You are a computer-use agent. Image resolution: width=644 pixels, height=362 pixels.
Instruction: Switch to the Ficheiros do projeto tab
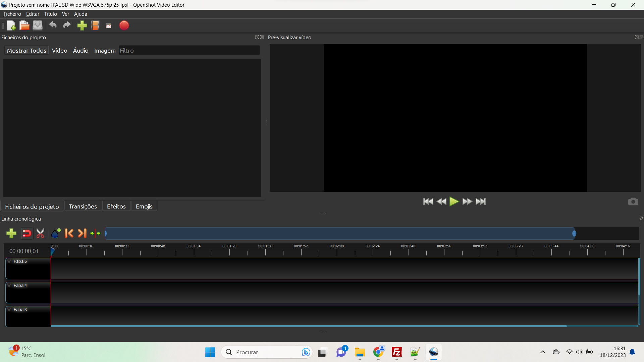[32, 207]
